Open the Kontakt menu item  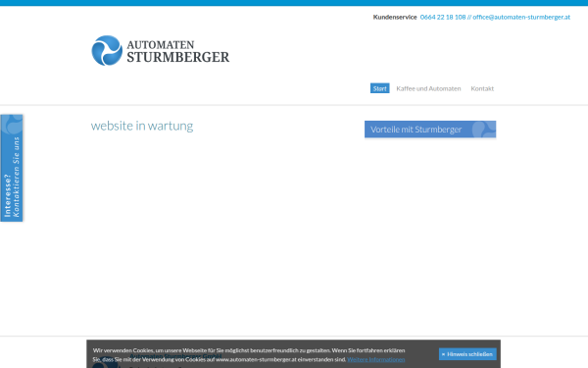[482, 88]
